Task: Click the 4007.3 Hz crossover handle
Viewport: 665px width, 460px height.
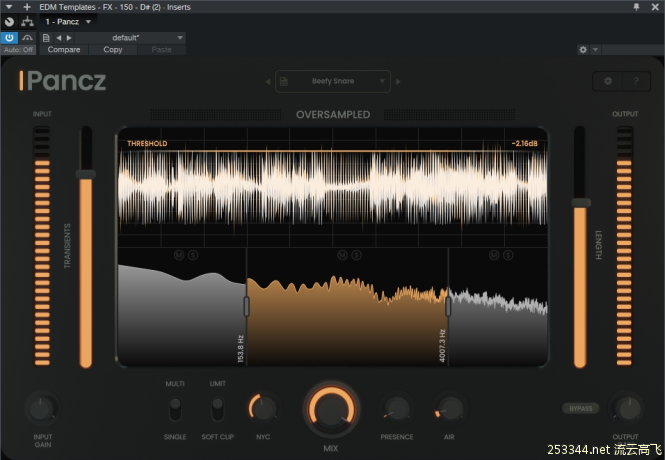Action: click(x=448, y=306)
